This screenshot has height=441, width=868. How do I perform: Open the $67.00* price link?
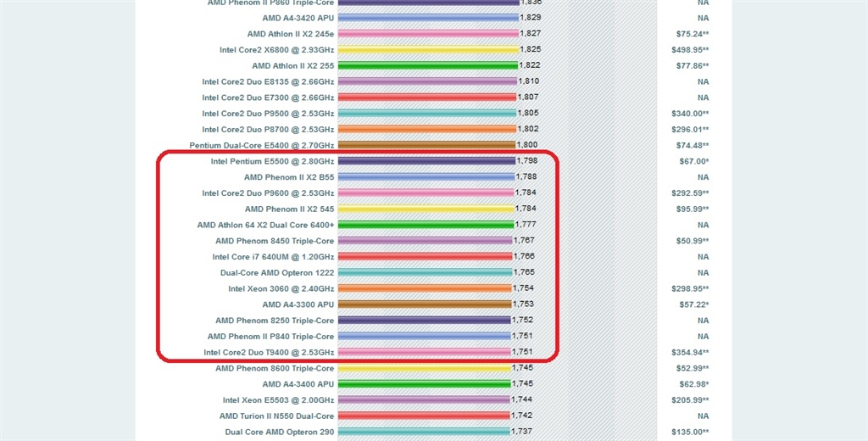click(694, 162)
